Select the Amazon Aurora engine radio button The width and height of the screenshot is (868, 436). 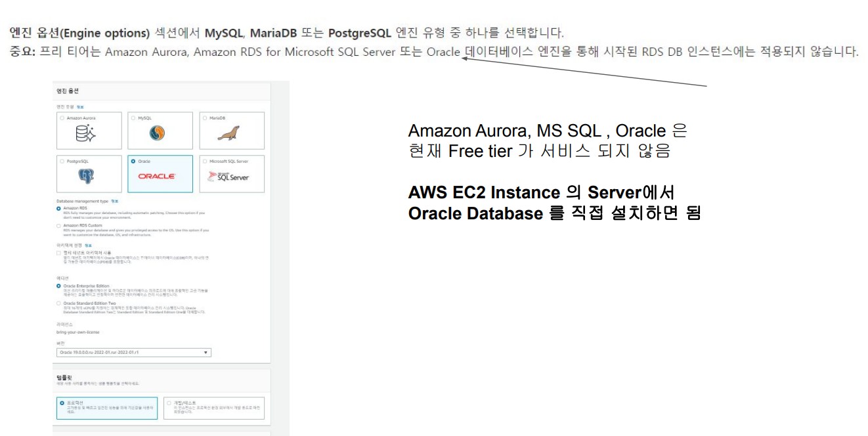pos(62,118)
